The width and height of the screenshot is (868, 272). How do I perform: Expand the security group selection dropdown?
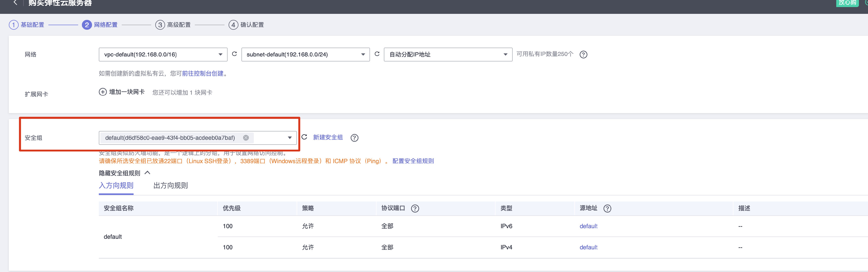click(x=289, y=138)
